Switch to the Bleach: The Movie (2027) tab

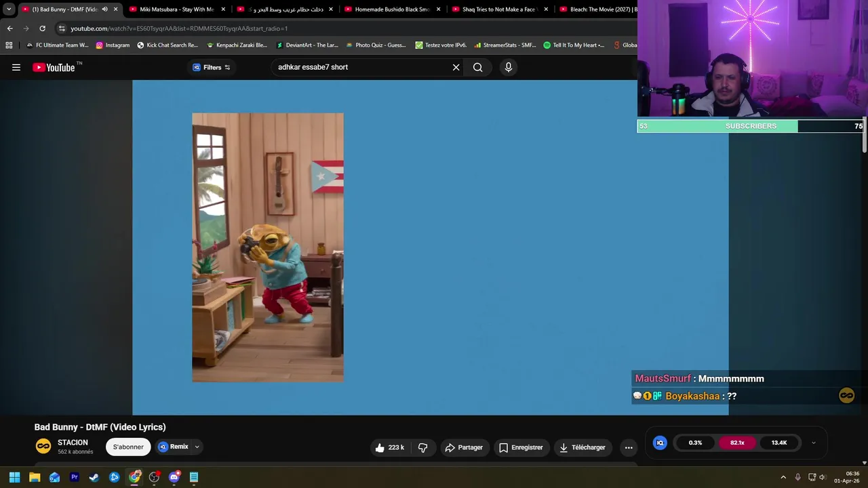[x=598, y=9]
